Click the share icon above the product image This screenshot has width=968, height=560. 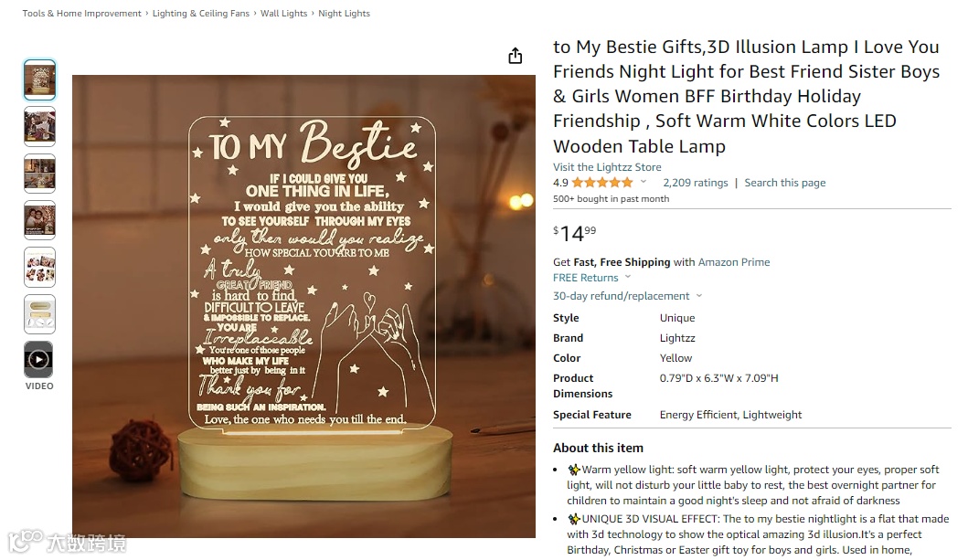pyautogui.click(x=516, y=56)
